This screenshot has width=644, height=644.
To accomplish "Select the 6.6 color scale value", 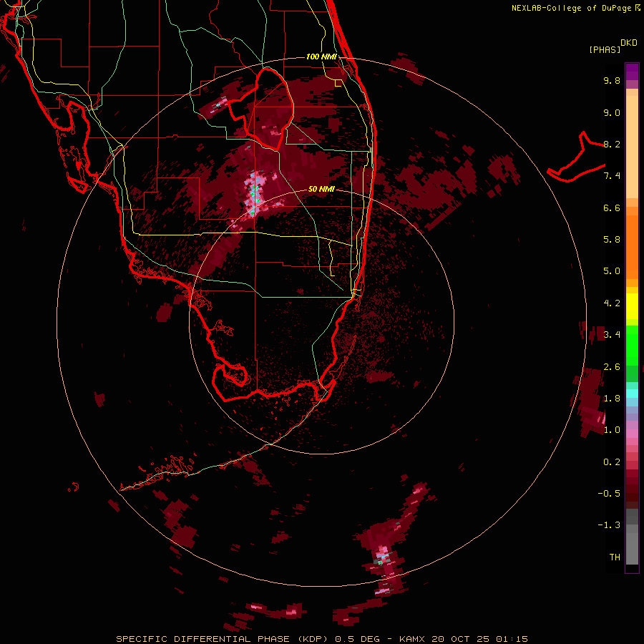I will click(612, 208).
